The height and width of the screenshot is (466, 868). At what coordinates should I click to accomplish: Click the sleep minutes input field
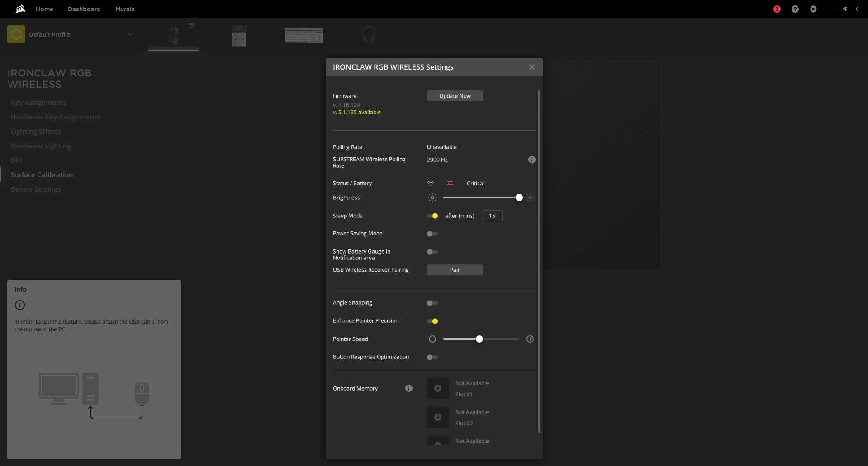coord(492,216)
